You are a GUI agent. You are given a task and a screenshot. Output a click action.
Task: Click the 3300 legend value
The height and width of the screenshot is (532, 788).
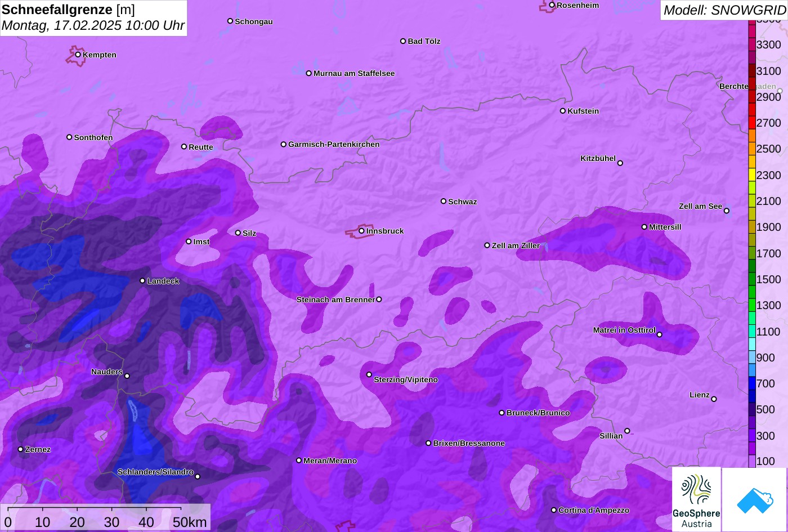[x=769, y=44]
